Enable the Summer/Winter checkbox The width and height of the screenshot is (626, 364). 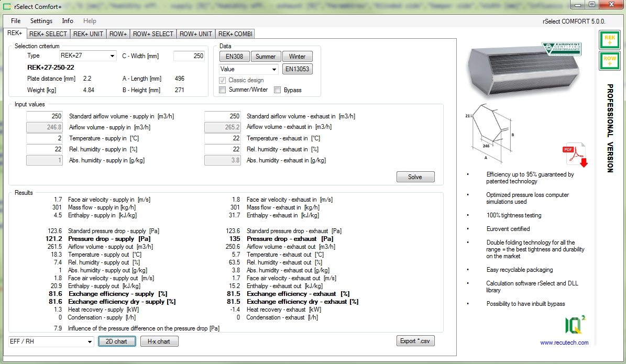pos(223,90)
